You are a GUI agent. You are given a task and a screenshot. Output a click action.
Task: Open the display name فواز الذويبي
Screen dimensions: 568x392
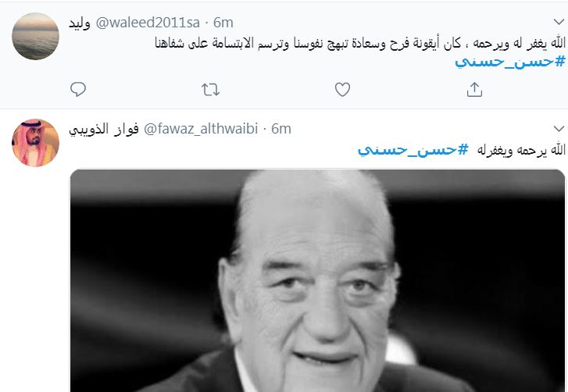tap(104, 129)
